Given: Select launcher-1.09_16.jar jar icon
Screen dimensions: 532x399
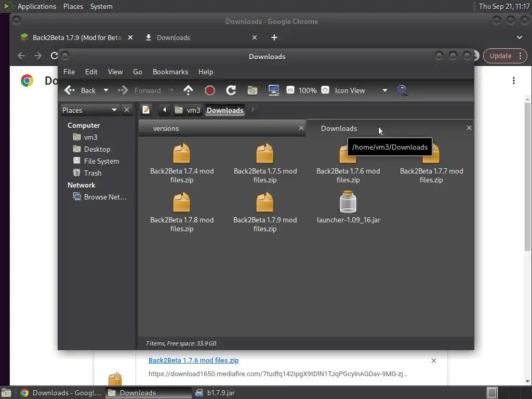Looking at the screenshot, I should tap(348, 202).
